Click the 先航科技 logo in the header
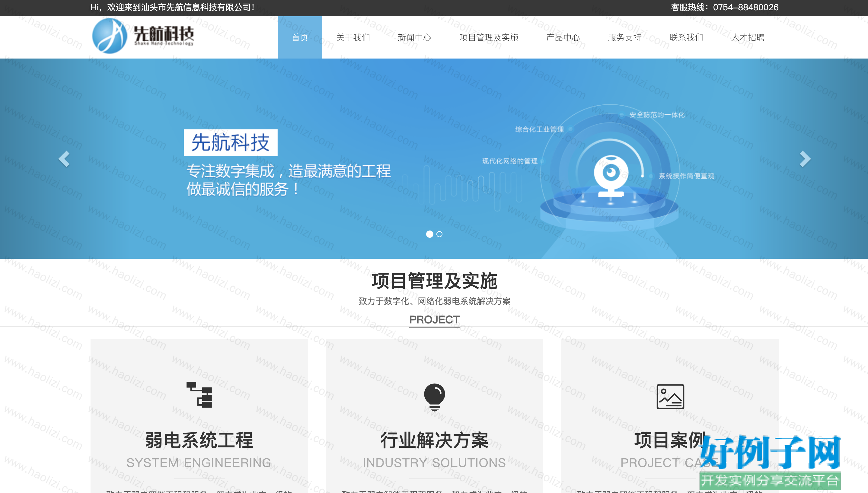The height and width of the screenshot is (493, 868). 143,36
